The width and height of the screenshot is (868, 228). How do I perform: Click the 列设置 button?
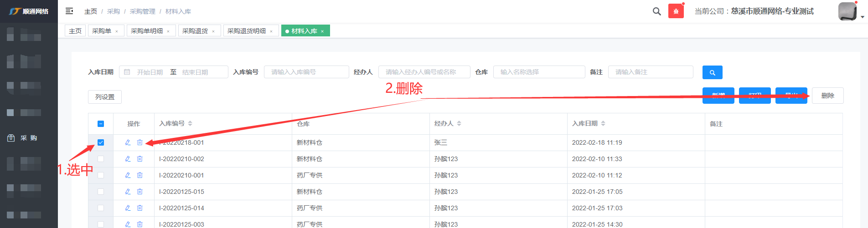coord(105,97)
